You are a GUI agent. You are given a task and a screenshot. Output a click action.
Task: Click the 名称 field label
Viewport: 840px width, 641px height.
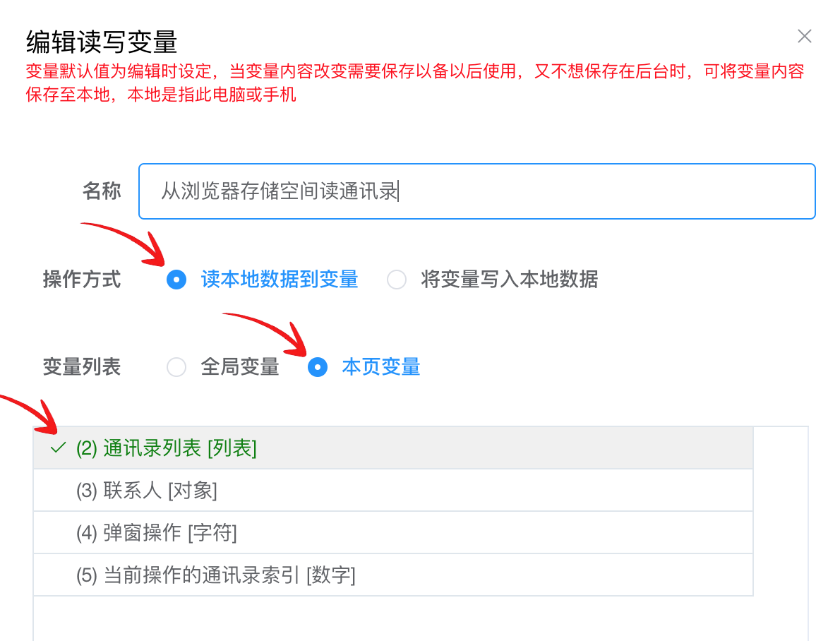102,191
